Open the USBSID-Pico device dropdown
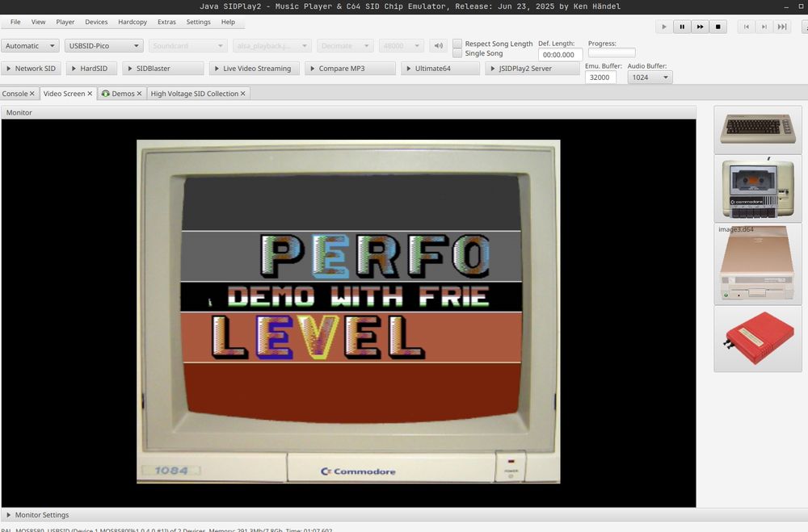 (x=103, y=46)
